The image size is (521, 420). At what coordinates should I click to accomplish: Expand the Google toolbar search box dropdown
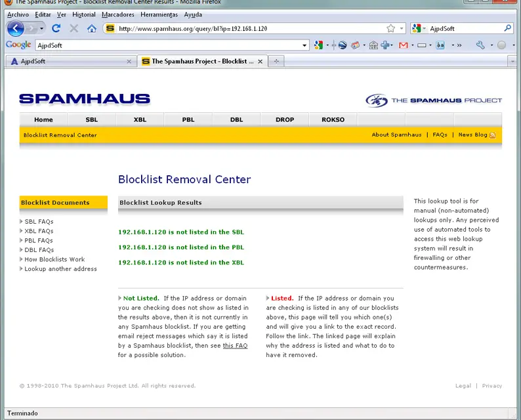[304, 45]
